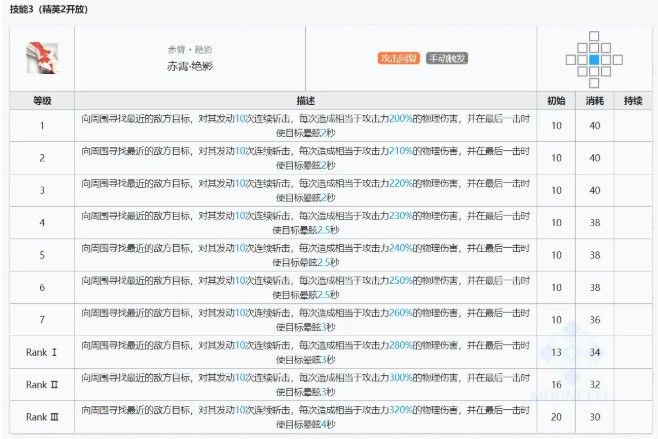Click the orange 攻击回复 tag

(x=398, y=58)
